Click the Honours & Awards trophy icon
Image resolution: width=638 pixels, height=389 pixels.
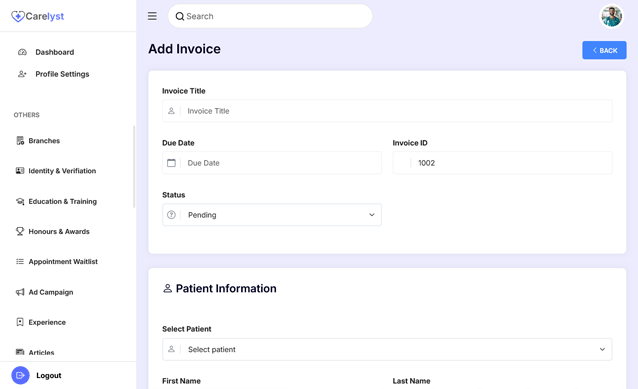20,232
